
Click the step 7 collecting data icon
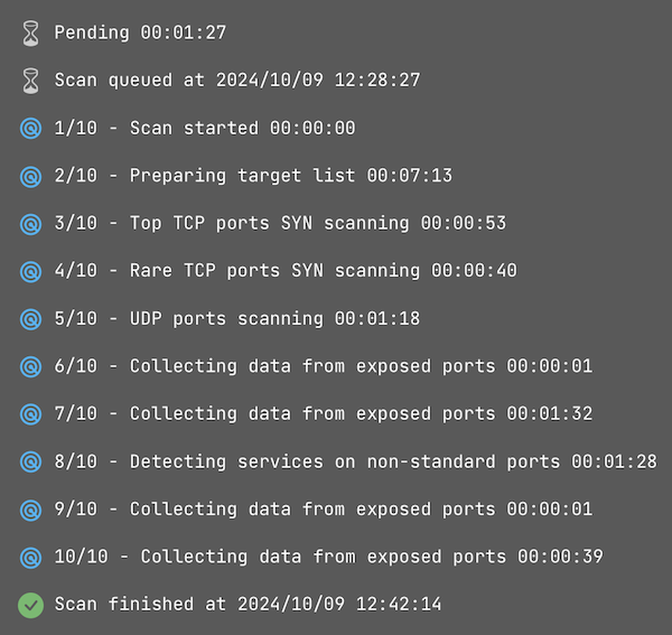point(30,413)
